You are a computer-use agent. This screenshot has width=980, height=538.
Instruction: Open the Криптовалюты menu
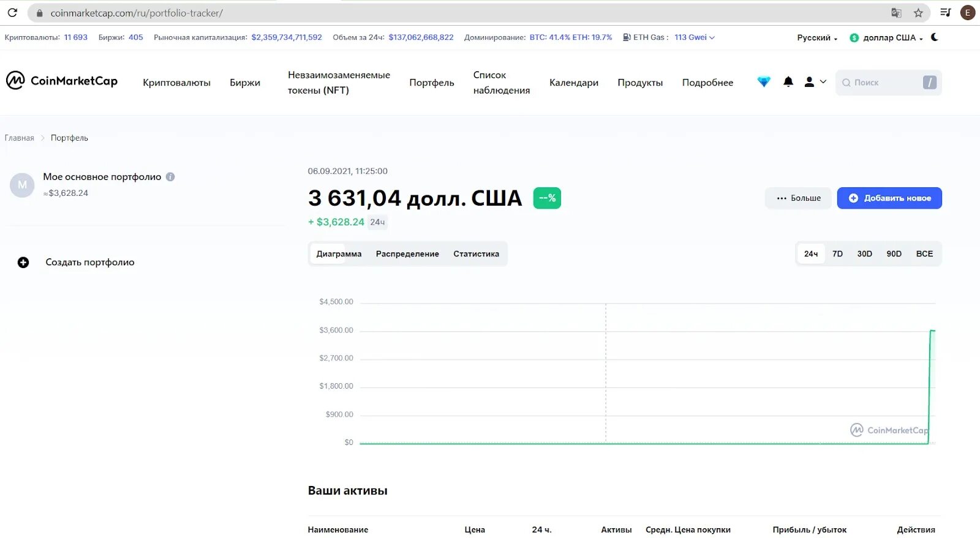[176, 83]
